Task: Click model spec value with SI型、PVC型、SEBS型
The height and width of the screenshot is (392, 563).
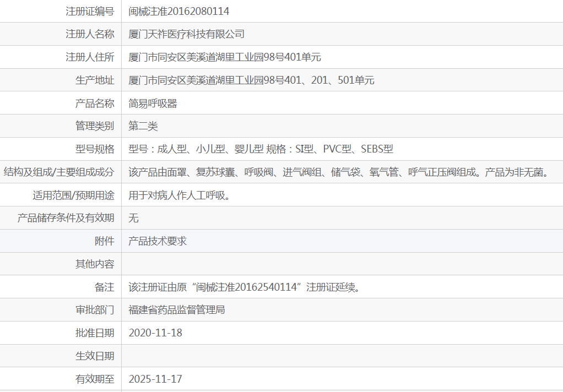Action: [x=261, y=149]
